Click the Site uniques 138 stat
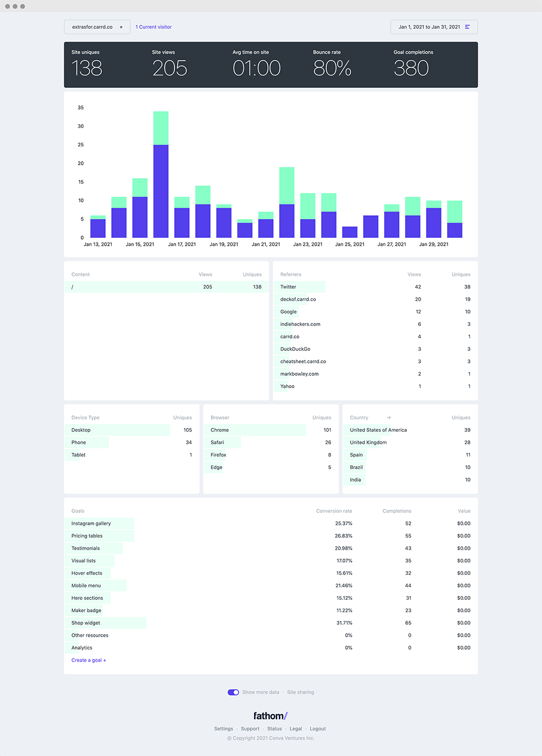Screen dimensions: 542x756 [87, 64]
